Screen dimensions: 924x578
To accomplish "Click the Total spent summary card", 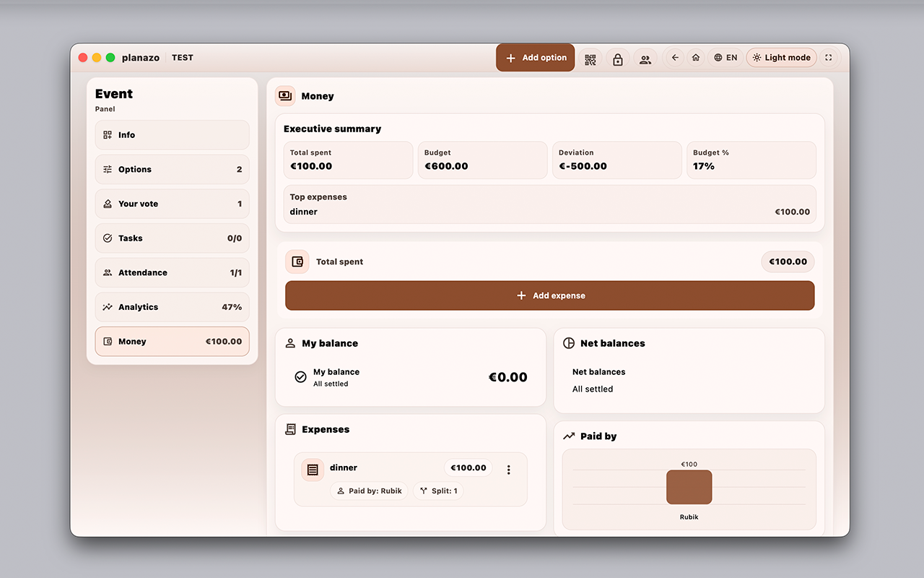I will pos(349,160).
